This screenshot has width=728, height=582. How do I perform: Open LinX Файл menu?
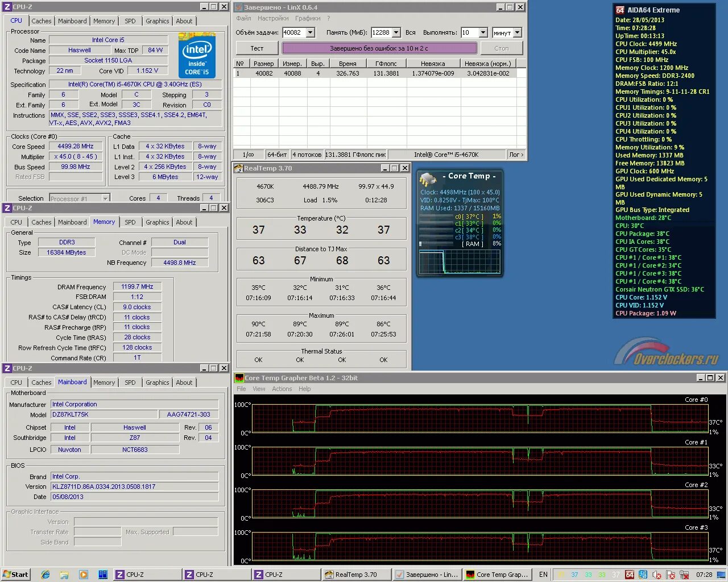click(x=243, y=18)
